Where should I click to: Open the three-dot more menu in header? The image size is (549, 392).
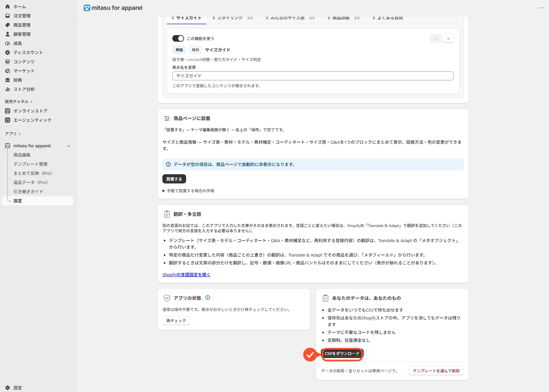point(541,8)
